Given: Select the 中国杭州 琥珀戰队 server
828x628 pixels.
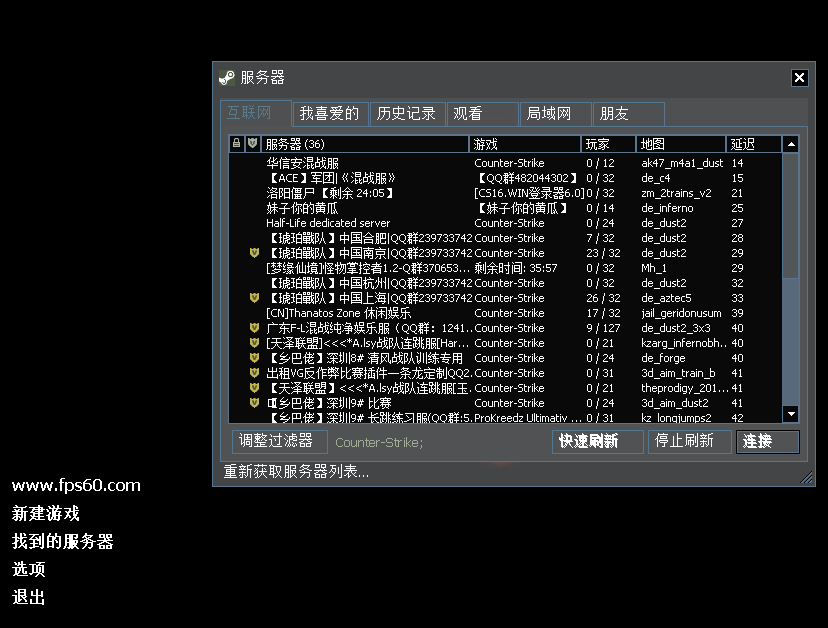Looking at the screenshot, I should [369, 283].
